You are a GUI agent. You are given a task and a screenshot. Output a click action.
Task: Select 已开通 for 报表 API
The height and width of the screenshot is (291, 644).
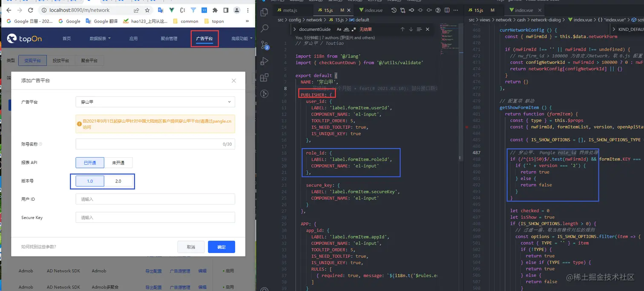90,162
